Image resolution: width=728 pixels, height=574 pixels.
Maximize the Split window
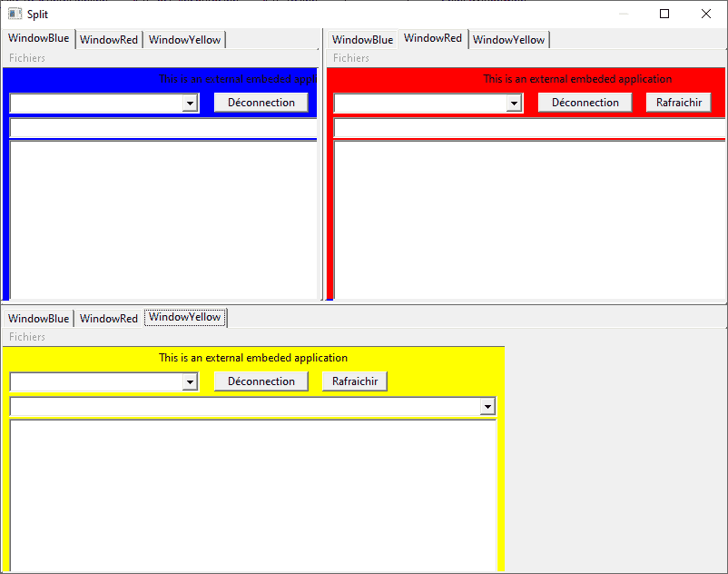tap(664, 14)
